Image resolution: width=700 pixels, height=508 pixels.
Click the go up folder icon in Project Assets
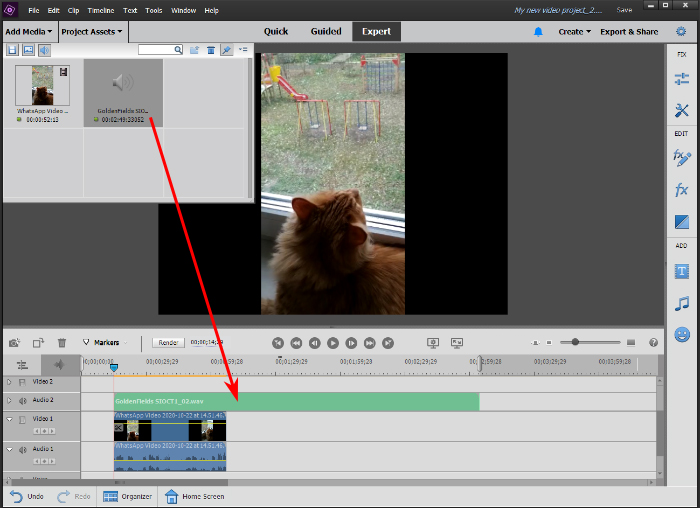tap(194, 50)
